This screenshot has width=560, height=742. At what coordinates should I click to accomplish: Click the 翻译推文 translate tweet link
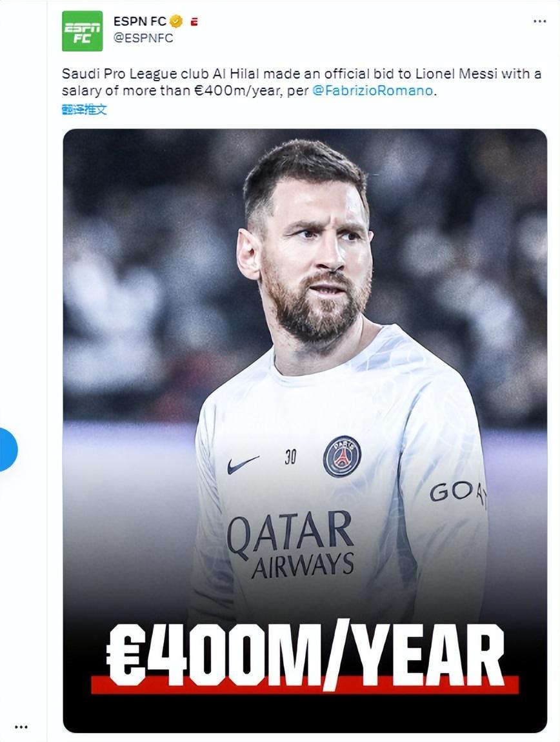click(84, 109)
